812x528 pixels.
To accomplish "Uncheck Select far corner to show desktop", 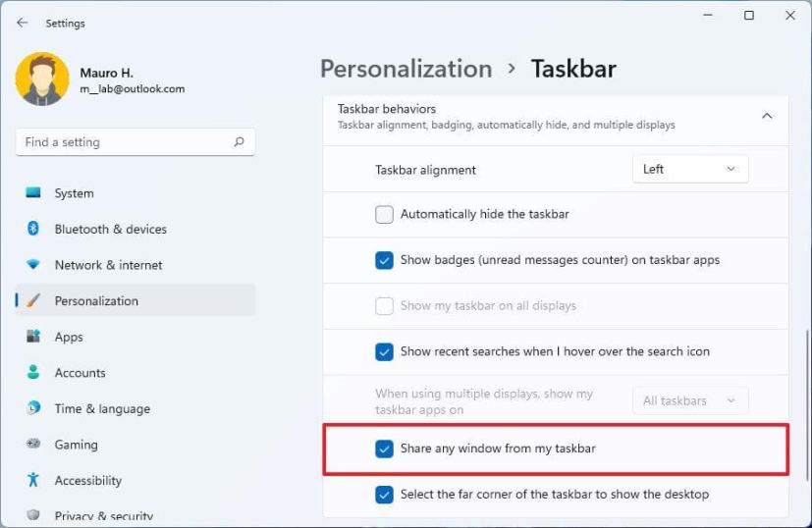I will pyautogui.click(x=384, y=495).
